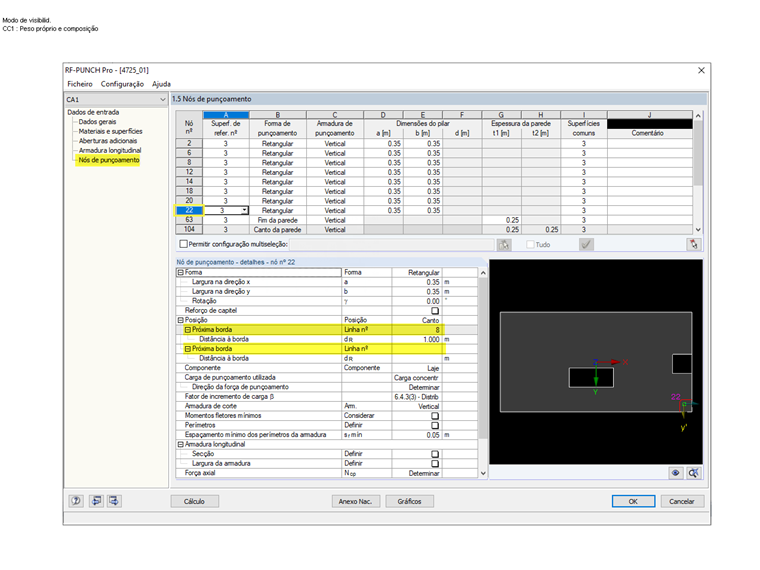Click the Linha nº value 8 cell
Screen dimensions: 760x570
(417, 330)
